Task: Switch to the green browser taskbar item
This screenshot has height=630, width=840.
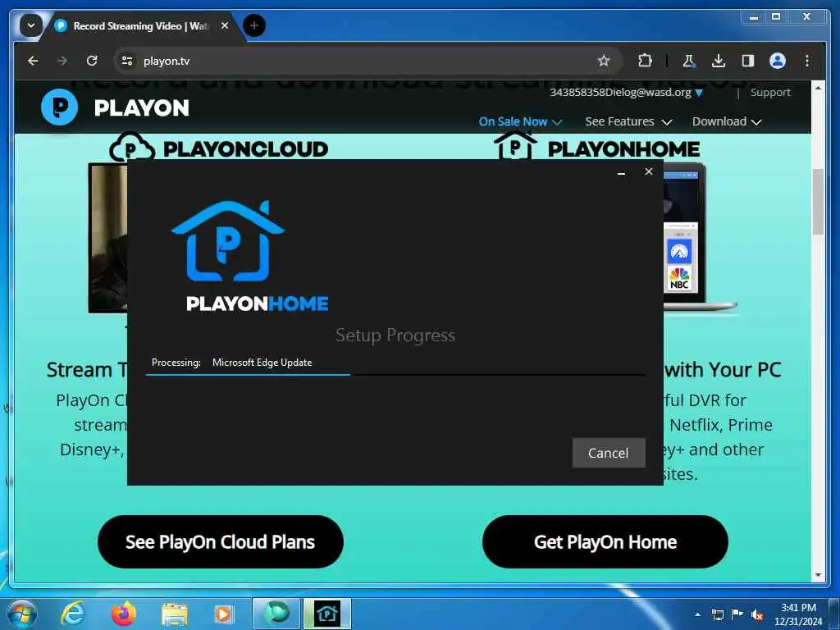Action: (276, 614)
